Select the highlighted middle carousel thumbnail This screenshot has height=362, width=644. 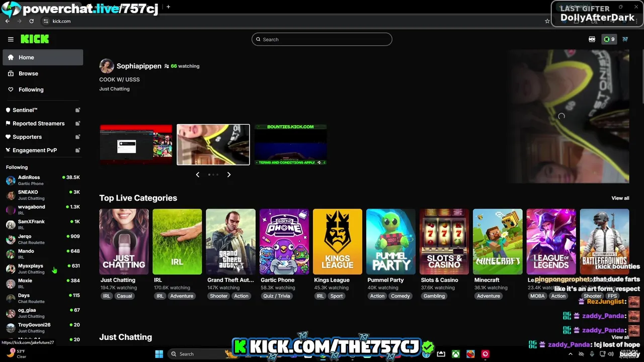click(x=213, y=144)
